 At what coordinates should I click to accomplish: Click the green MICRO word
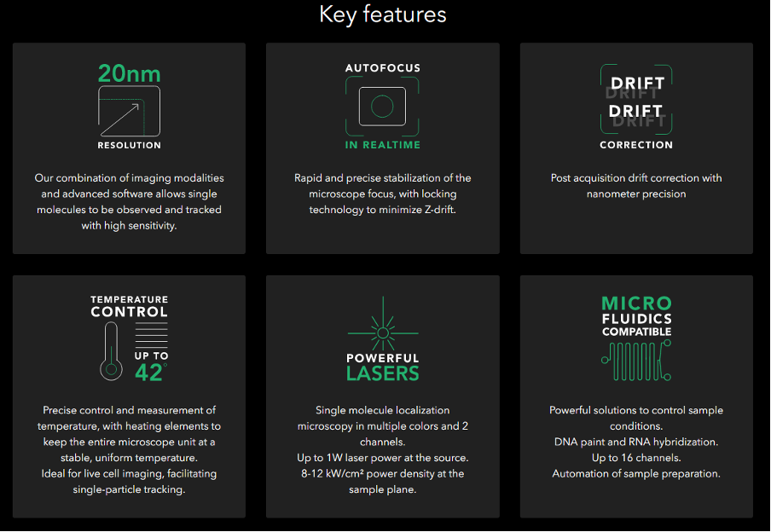click(636, 304)
